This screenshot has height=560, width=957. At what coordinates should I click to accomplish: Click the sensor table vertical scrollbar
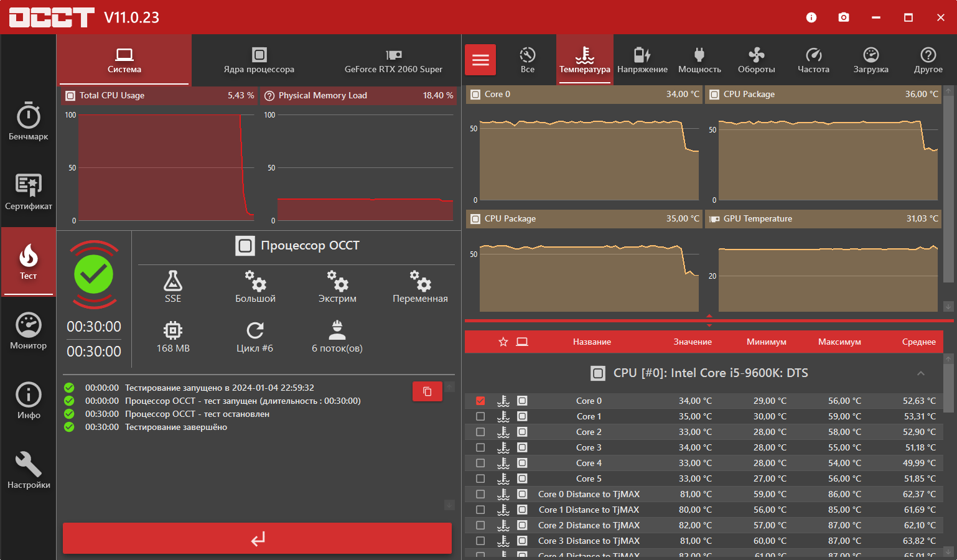click(949, 389)
